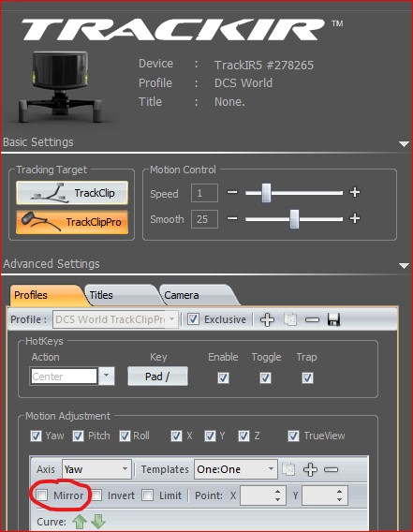Select the TrackClipPro tracking target
413x532 pixels.
click(x=72, y=222)
